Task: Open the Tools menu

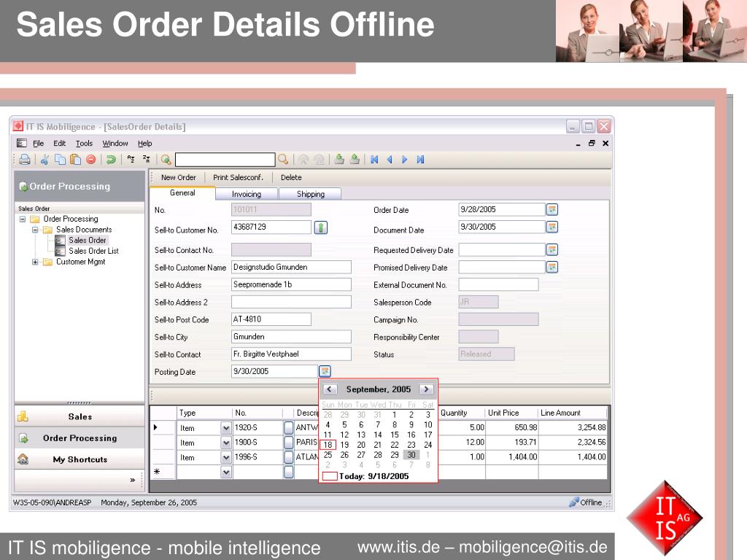Action: click(x=84, y=144)
